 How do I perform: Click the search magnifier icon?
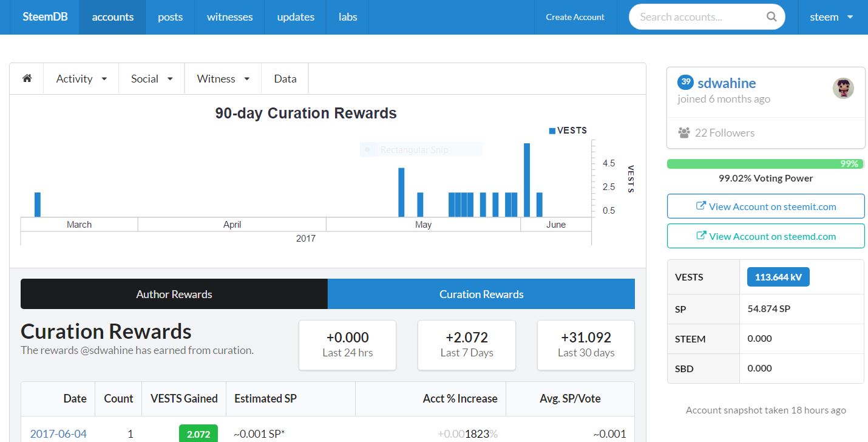771,17
